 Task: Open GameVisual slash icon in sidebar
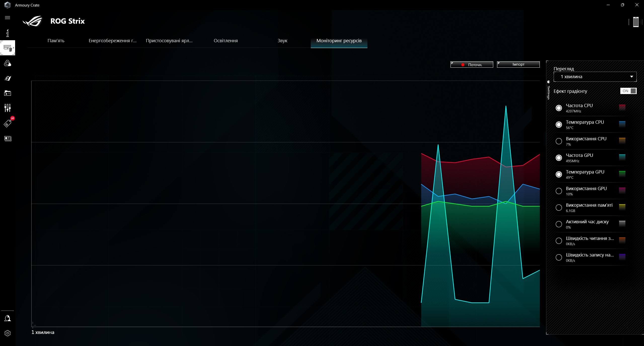(8, 78)
